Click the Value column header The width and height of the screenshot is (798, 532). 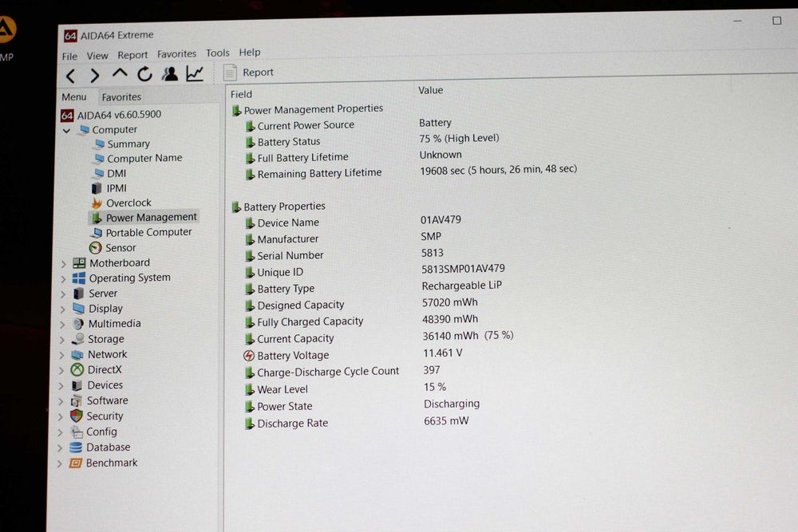point(431,91)
